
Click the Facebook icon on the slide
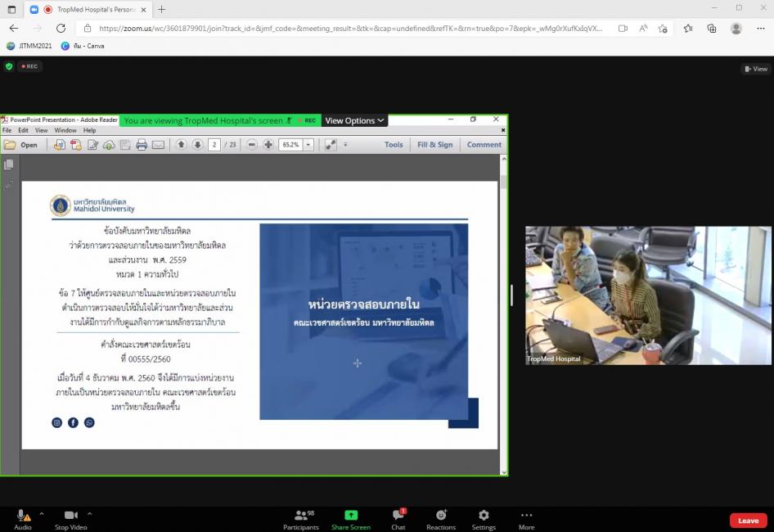point(73,422)
